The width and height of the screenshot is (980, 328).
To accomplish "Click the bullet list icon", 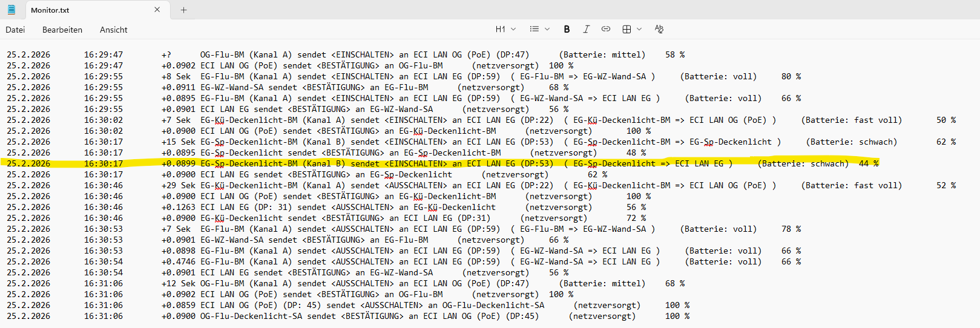I will click(x=534, y=29).
